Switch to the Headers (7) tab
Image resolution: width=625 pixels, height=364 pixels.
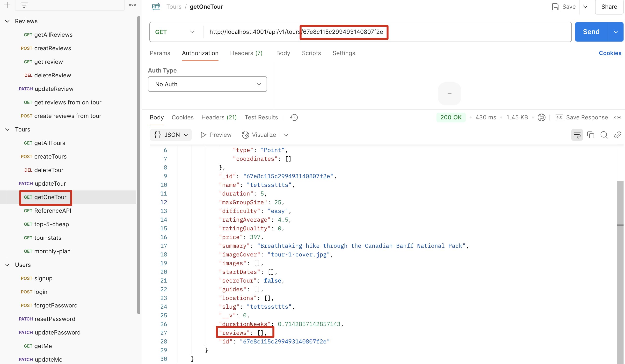coord(246,53)
